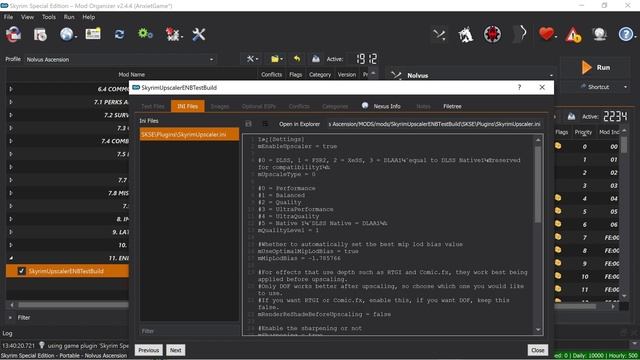Open the warning triangle Notifications icon
This screenshot has width=640, height=360.
click(573, 35)
